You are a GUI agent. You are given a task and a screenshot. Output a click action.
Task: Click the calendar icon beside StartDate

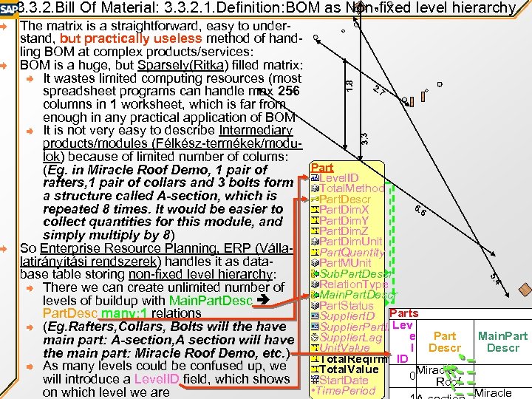pos(315,380)
